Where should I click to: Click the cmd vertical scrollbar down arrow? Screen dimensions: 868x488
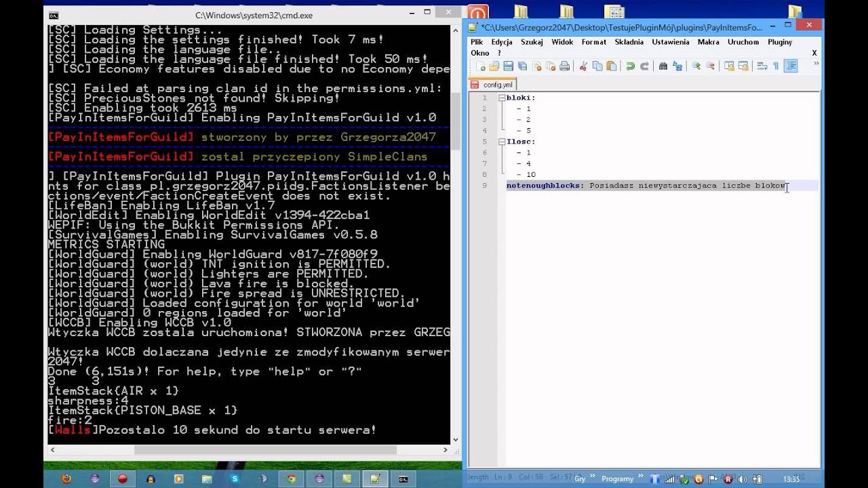click(456, 440)
